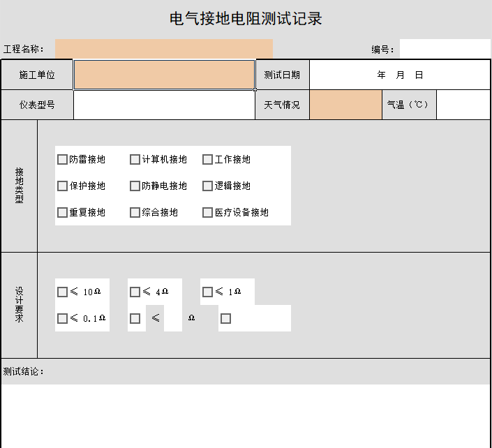Click the 气温 (℃) value cell
This screenshot has width=492, height=448.
463,105
